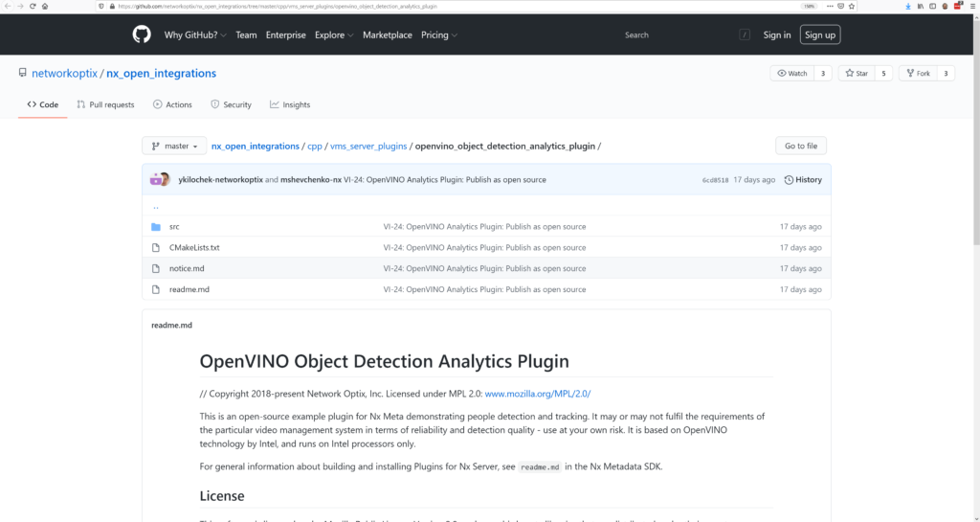
Task: Open commit hash 6cd8518
Action: (715, 180)
